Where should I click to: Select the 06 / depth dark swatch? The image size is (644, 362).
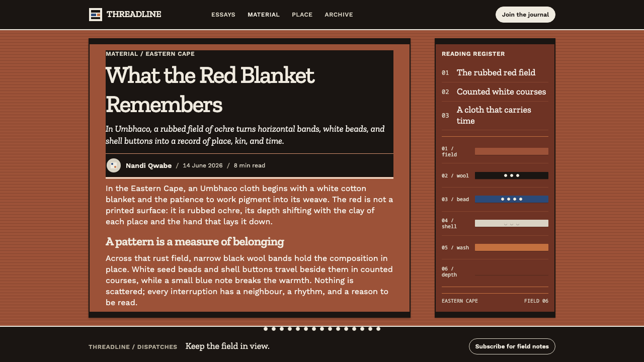click(x=512, y=271)
